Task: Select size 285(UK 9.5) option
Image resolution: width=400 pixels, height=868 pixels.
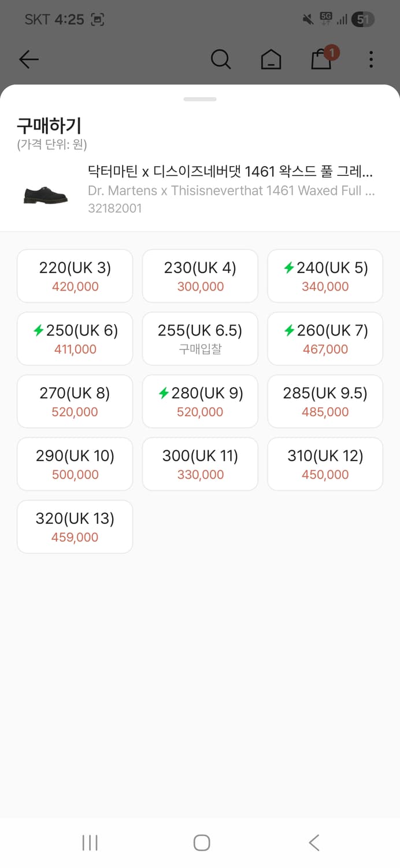Action: (x=325, y=401)
